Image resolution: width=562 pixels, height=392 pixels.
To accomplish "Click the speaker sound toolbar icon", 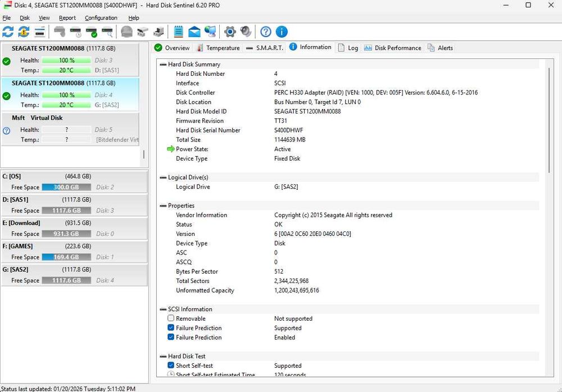I will pos(246,32).
